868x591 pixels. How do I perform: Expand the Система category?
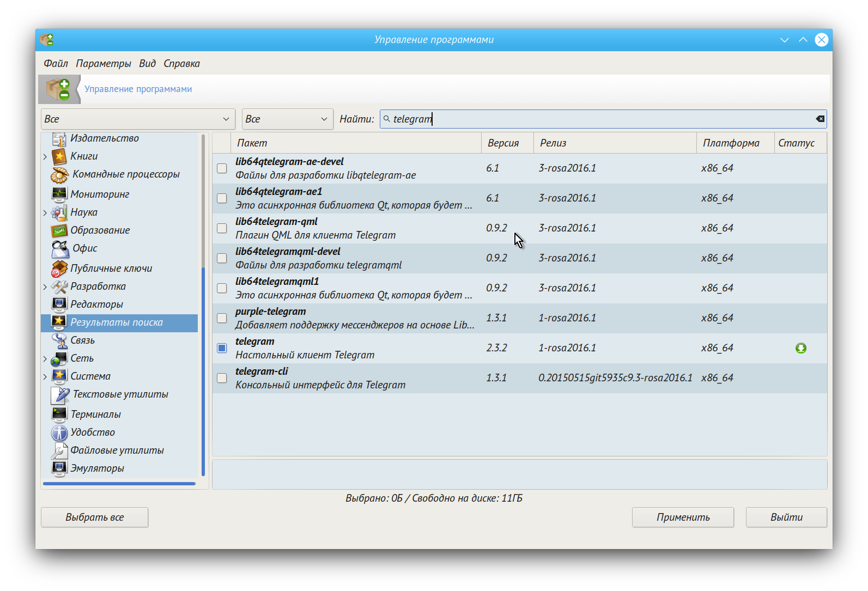coord(45,377)
